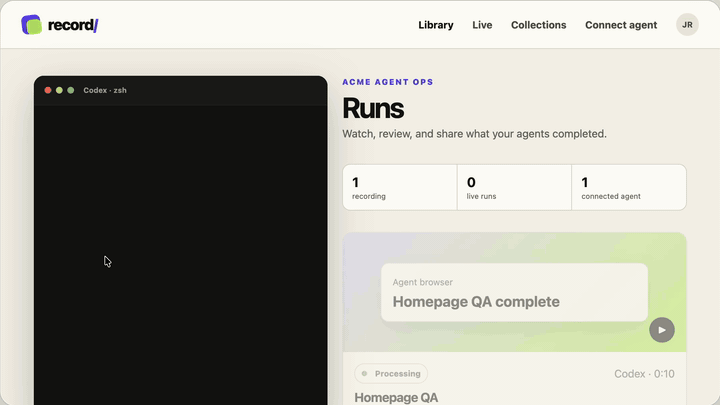Click the Agent browser label in the preview
Screen dimensions: 720x405
422,282
